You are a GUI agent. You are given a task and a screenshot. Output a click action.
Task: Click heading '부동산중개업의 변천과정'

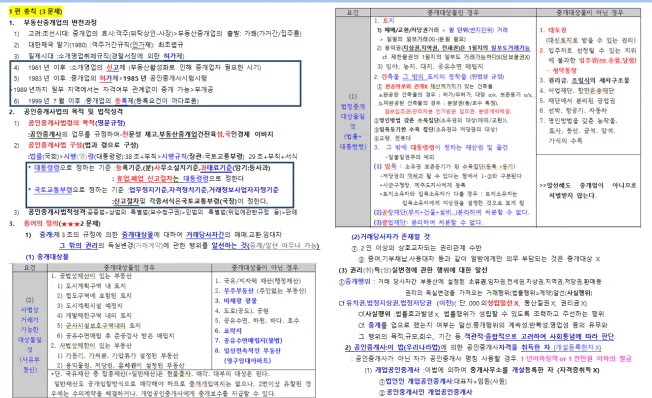pos(60,22)
